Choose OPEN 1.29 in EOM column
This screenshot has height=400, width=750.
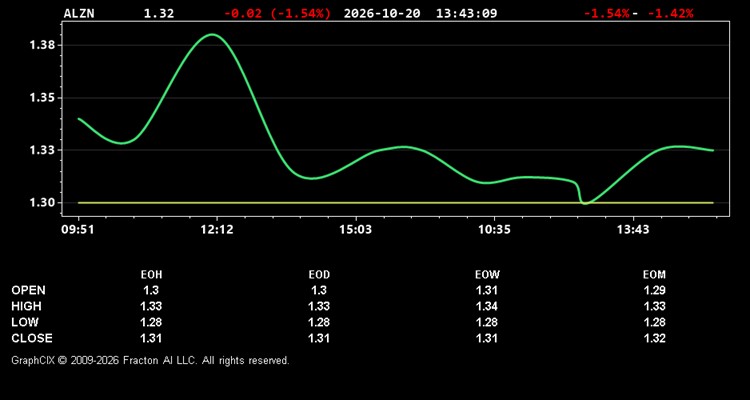pyautogui.click(x=654, y=290)
